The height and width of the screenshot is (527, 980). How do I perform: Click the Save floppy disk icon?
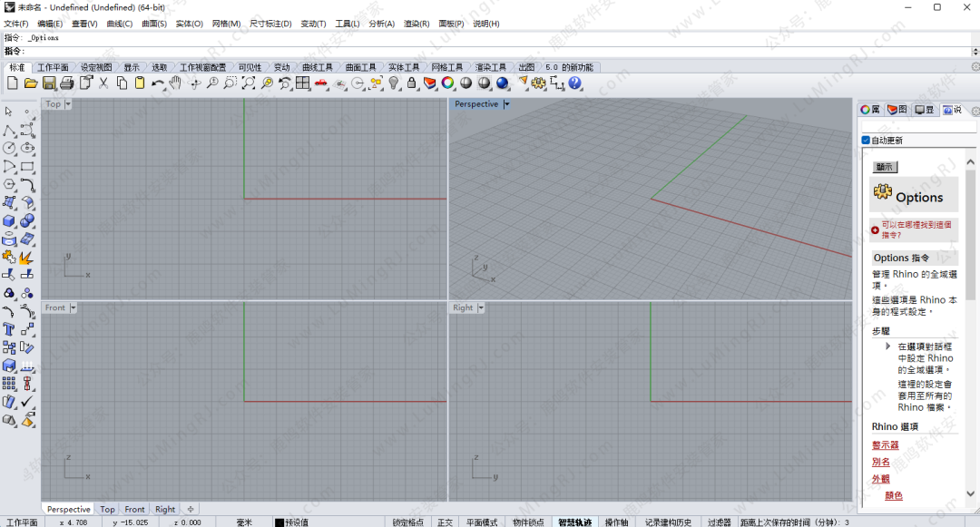[x=49, y=83]
